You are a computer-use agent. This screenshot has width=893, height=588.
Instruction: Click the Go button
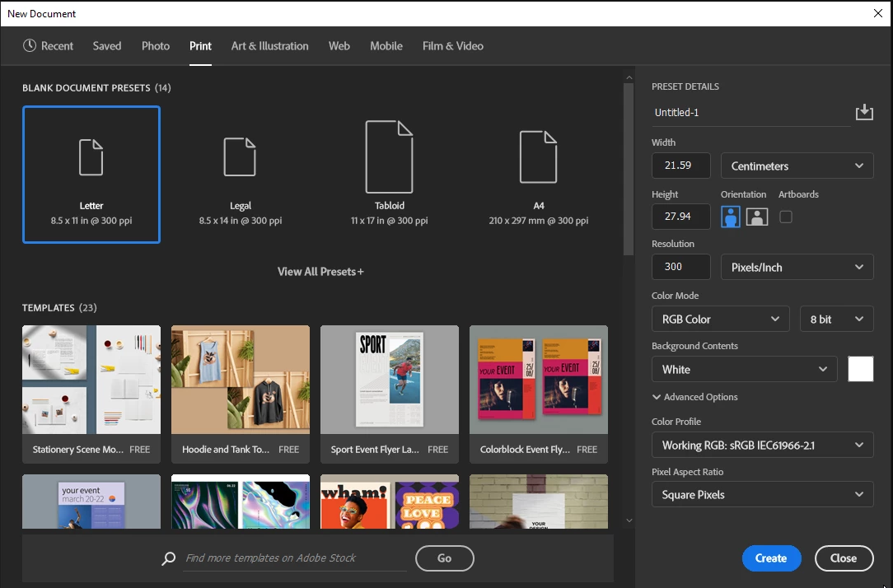[444, 558]
